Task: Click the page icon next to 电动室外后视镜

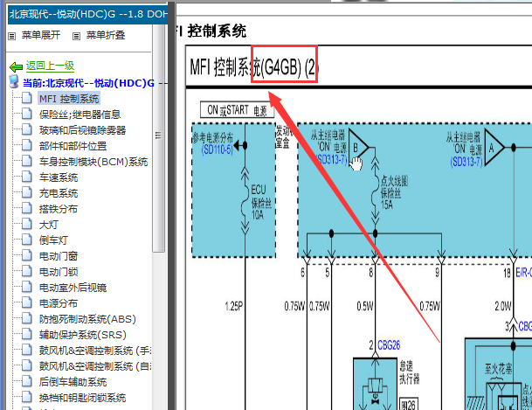Action: pos(27,287)
